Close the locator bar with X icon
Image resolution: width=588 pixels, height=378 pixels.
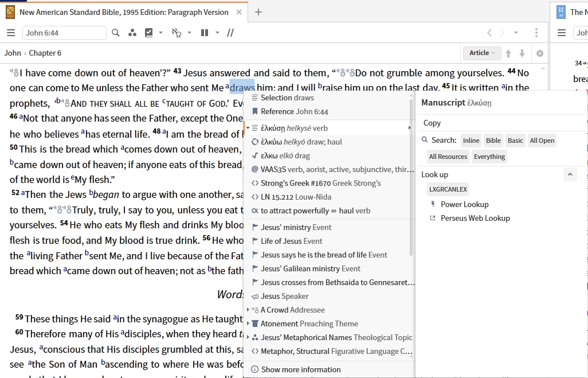[540, 53]
